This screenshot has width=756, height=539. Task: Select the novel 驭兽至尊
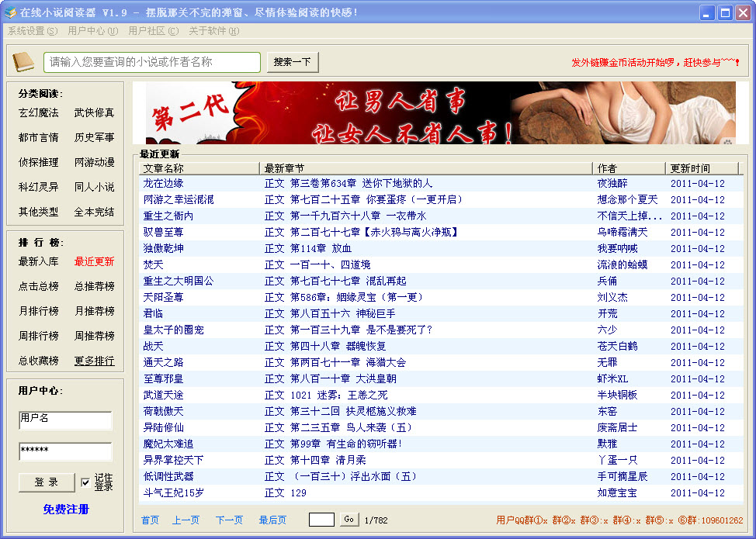[163, 232]
